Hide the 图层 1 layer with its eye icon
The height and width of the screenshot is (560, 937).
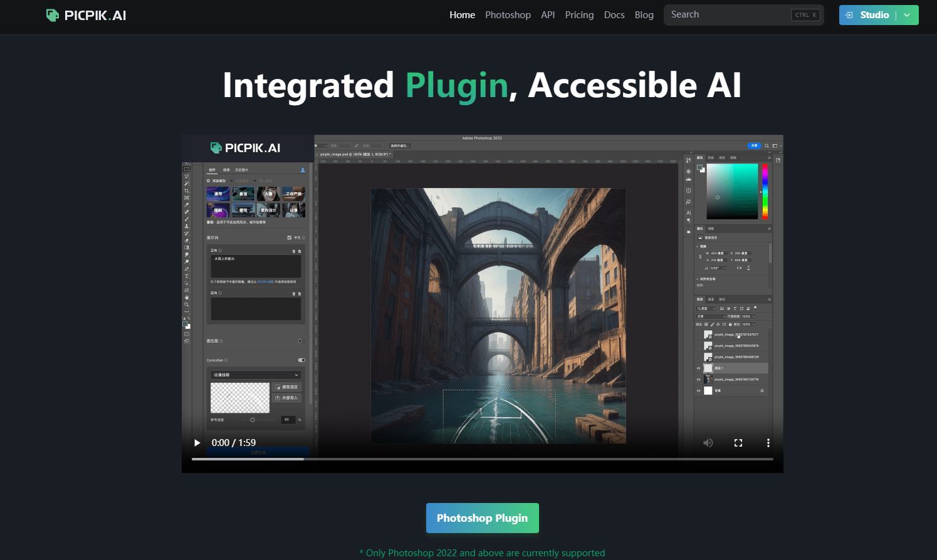(x=698, y=368)
